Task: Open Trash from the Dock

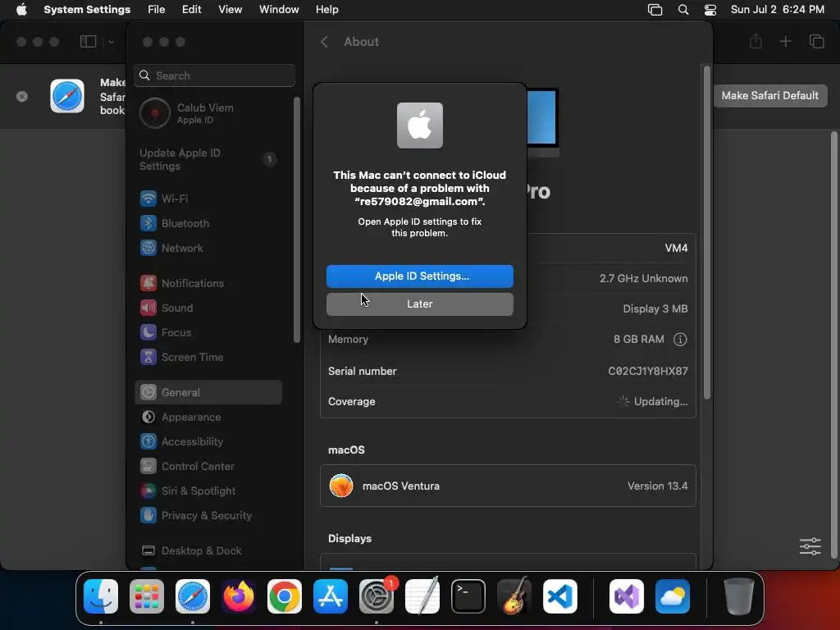Action: [739, 596]
